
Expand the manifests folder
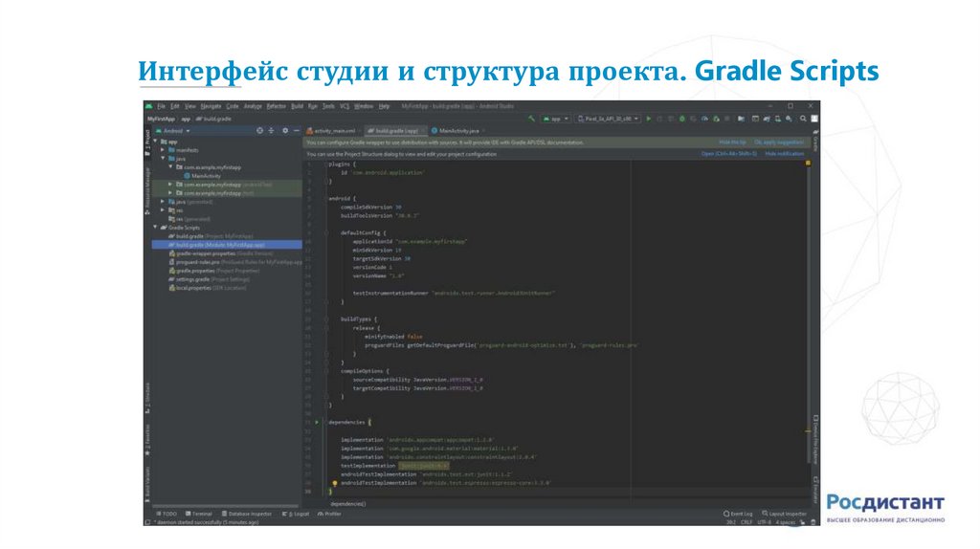click(x=163, y=150)
